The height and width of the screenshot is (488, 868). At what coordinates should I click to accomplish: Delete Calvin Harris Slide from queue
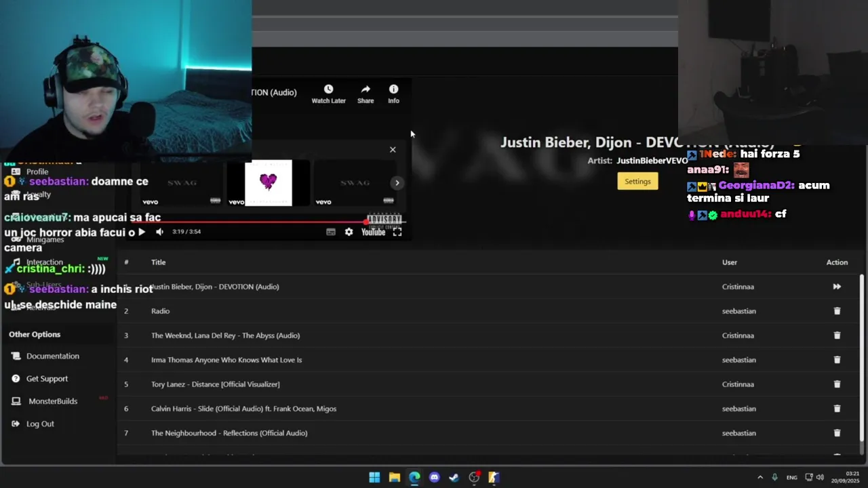pos(837,409)
